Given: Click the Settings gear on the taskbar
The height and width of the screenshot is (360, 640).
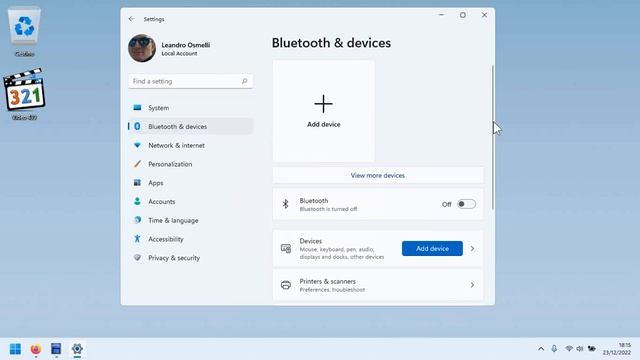Looking at the screenshot, I should click(77, 349).
